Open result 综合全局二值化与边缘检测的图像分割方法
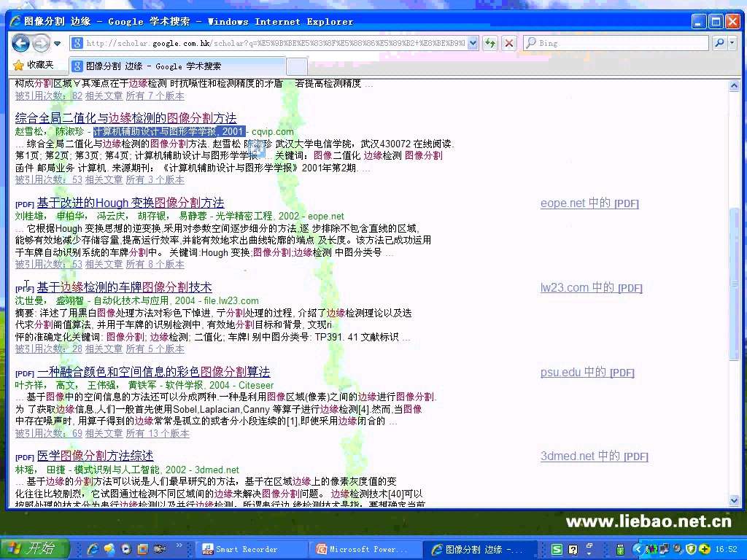This screenshot has height=560, width=747. tap(125, 117)
